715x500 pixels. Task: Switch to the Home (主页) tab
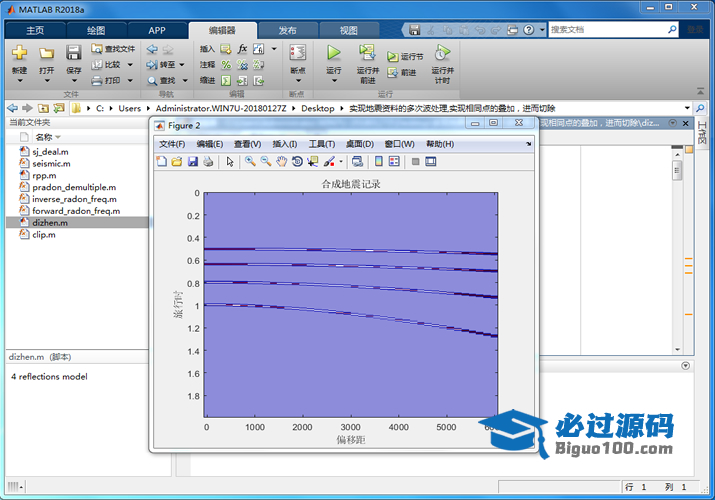click(35, 31)
